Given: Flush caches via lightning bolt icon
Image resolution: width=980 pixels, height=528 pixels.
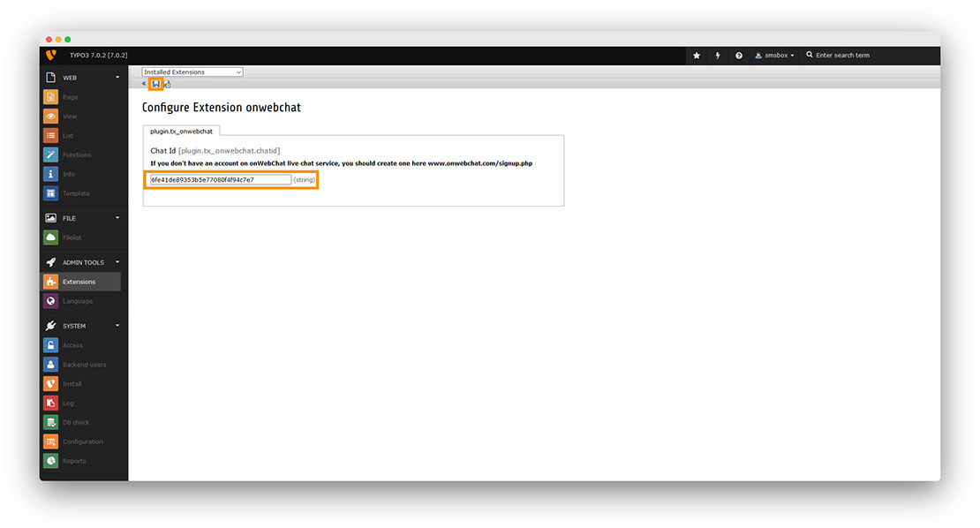Looking at the screenshot, I should tap(717, 55).
